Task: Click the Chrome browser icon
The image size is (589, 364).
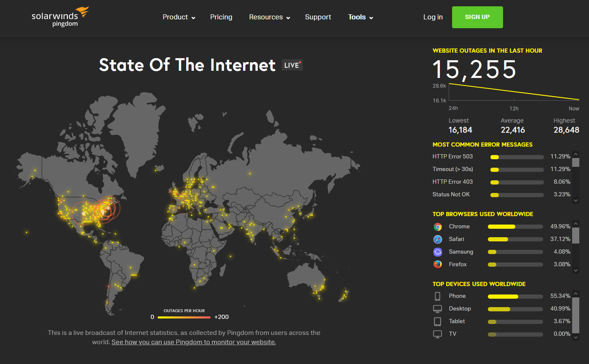Action: coord(438,227)
